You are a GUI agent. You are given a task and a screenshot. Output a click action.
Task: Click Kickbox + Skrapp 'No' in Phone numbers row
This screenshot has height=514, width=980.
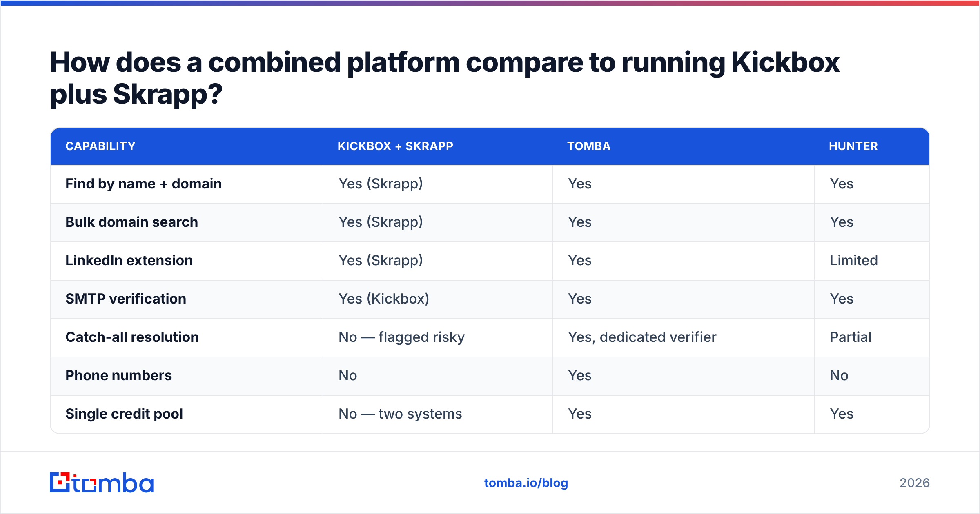tap(348, 376)
